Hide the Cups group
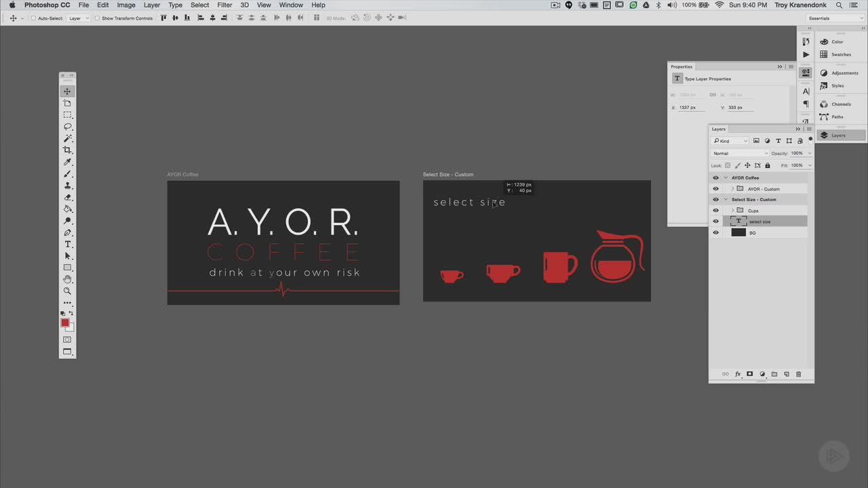Viewport: 868px width, 488px height. [x=715, y=210]
